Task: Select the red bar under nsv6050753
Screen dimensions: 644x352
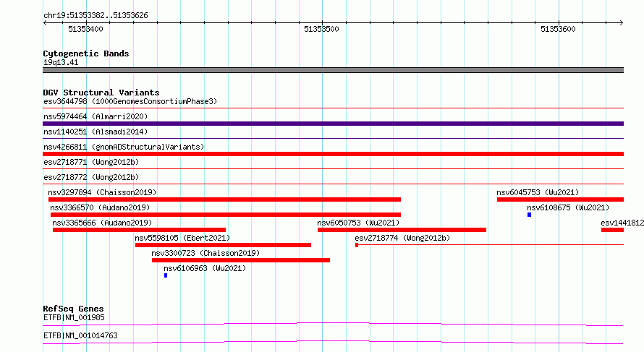Action: (402, 230)
